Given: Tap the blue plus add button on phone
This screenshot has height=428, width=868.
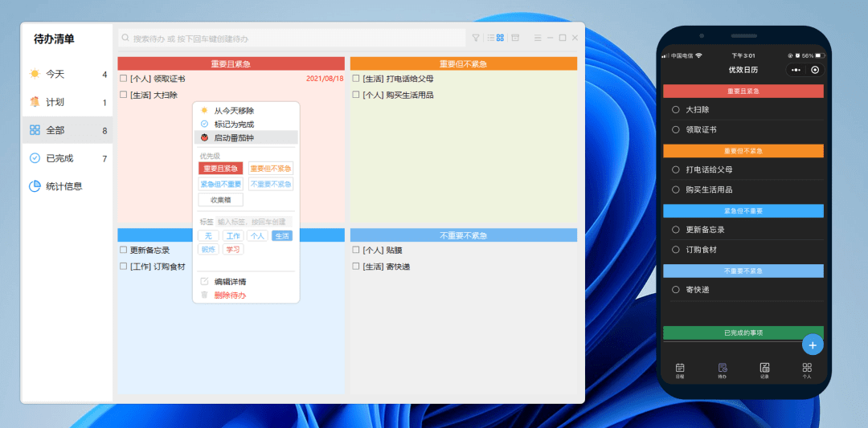Looking at the screenshot, I should [813, 344].
